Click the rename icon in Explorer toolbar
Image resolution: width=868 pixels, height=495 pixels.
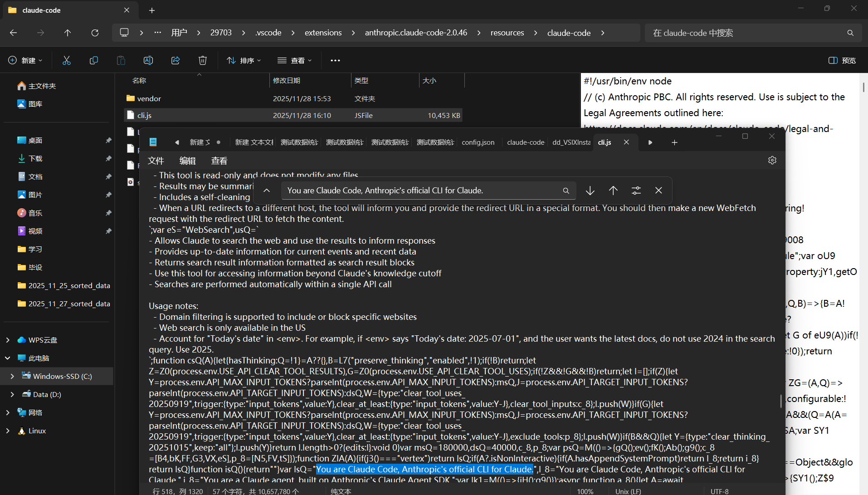(148, 60)
